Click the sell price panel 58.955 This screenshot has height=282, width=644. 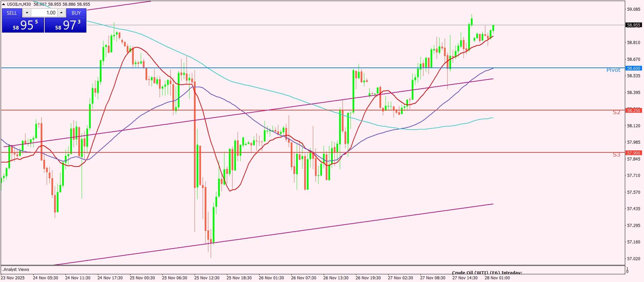pyautogui.click(x=23, y=25)
